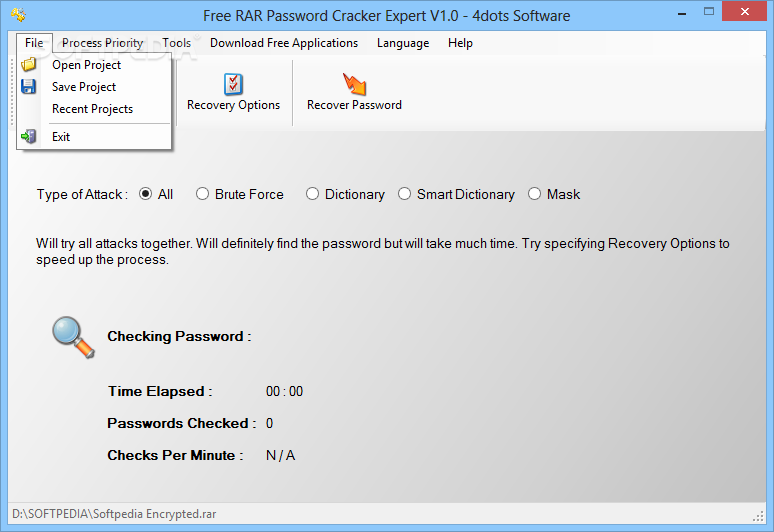Image resolution: width=774 pixels, height=532 pixels.
Task: Click the window resize grip
Action: 759,516
